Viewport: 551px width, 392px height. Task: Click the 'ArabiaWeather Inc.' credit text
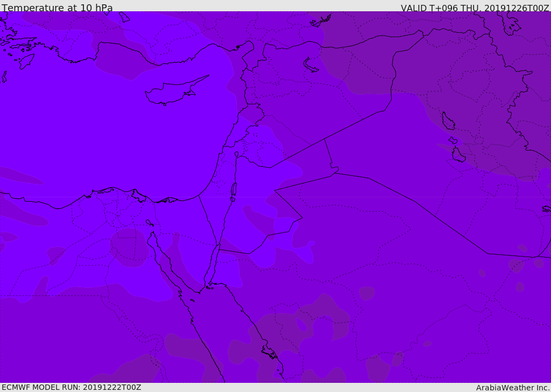[513, 388]
